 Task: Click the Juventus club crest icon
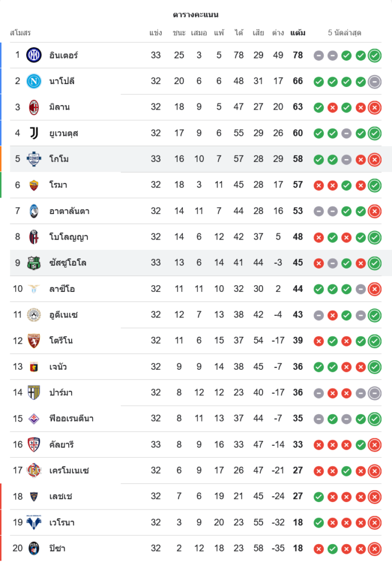tap(34, 133)
